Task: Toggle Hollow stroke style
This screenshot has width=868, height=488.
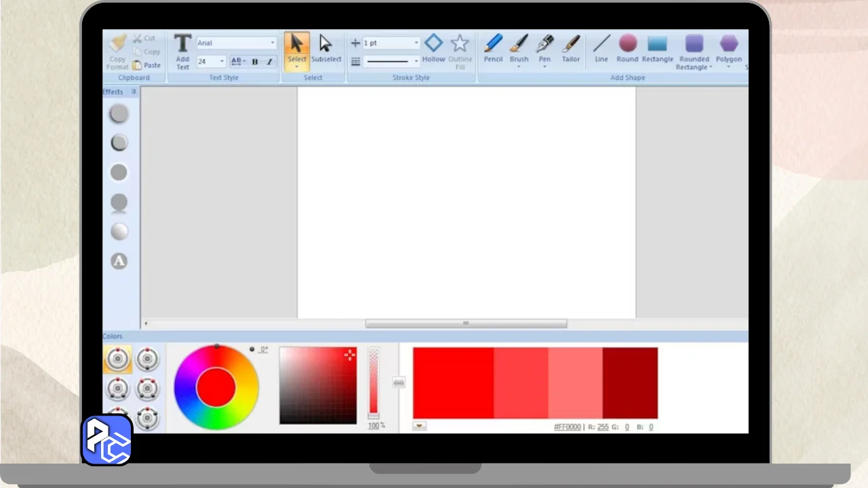Action: pyautogui.click(x=433, y=47)
